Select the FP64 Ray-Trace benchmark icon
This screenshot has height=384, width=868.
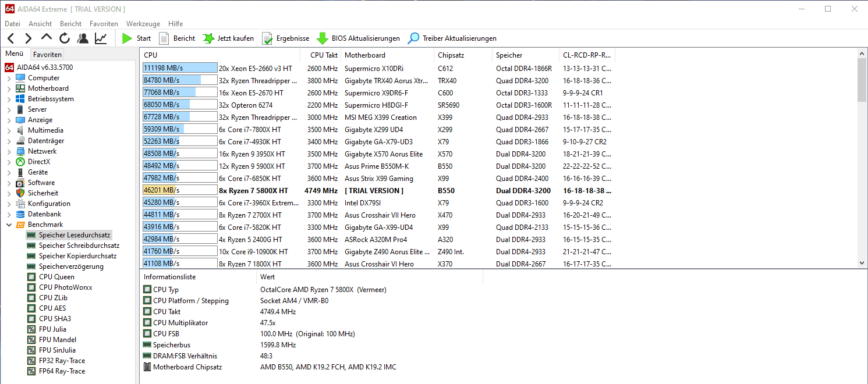31,371
